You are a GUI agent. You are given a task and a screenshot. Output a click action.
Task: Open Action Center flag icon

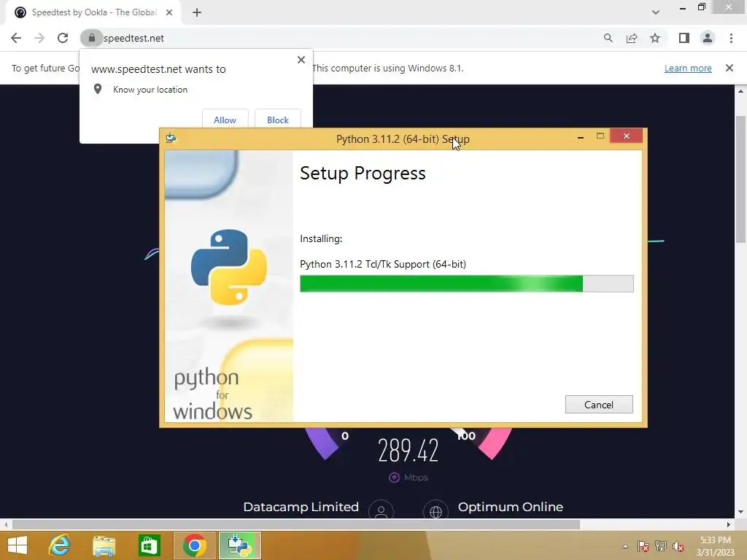pyautogui.click(x=643, y=546)
